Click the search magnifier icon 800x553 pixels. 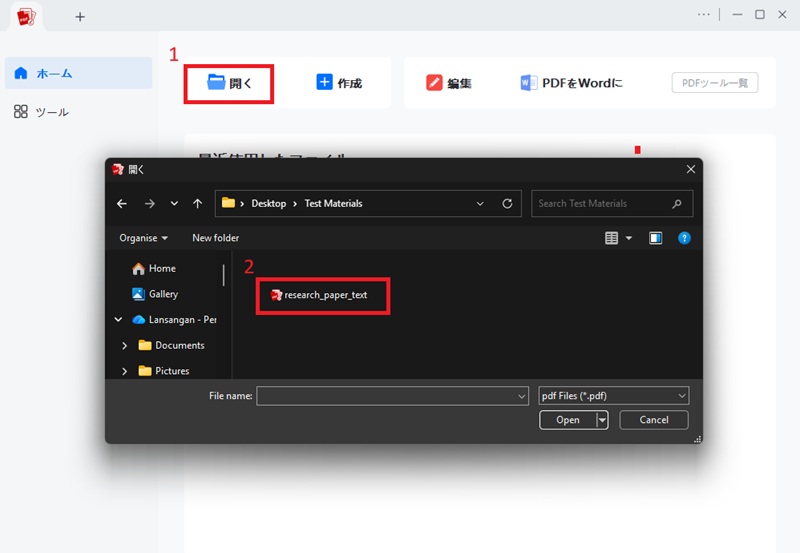677,204
